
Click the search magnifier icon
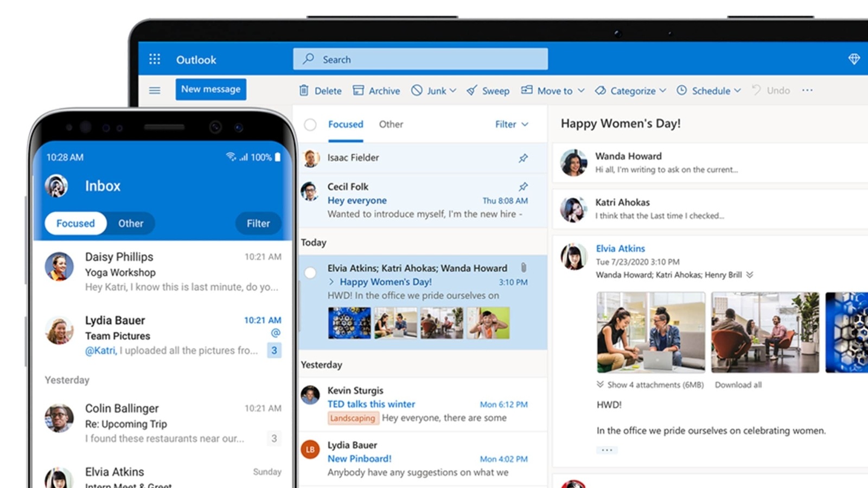pyautogui.click(x=308, y=59)
